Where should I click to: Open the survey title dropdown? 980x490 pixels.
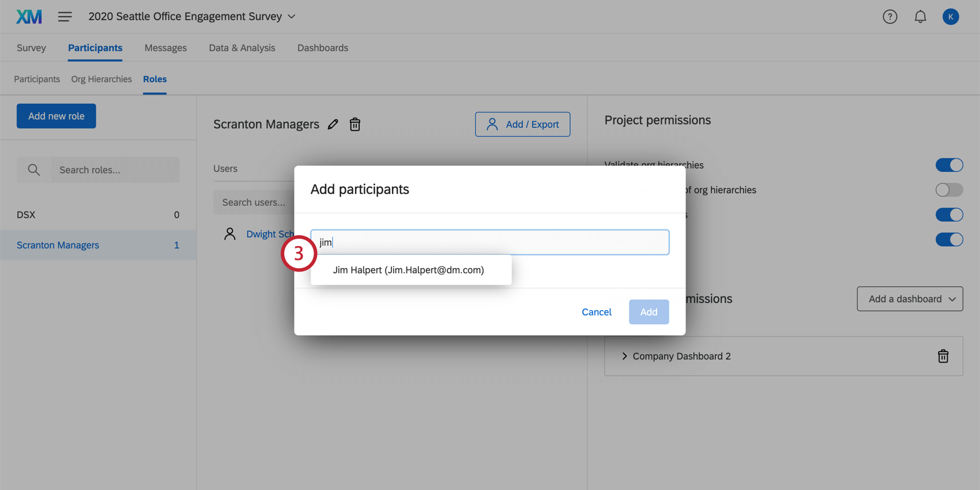click(x=291, y=16)
